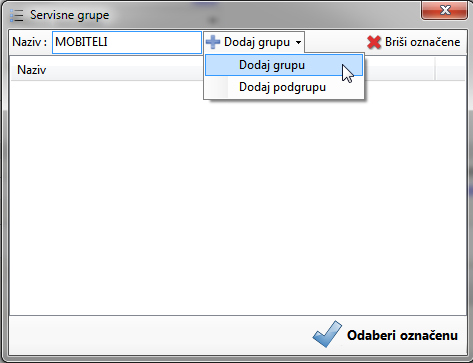
Task: Close the Servisne grupe window
Action: (445, 10)
